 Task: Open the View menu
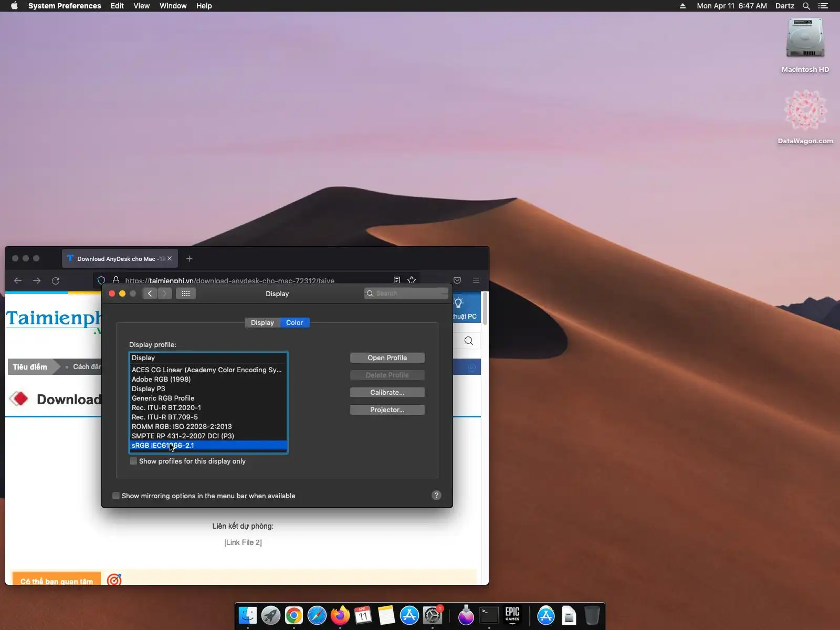142,6
